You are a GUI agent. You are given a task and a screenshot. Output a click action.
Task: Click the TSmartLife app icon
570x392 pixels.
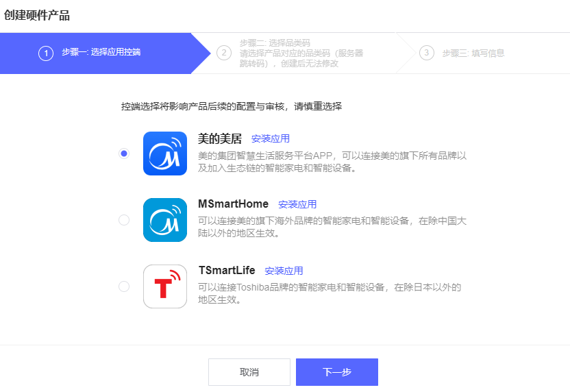(x=165, y=286)
